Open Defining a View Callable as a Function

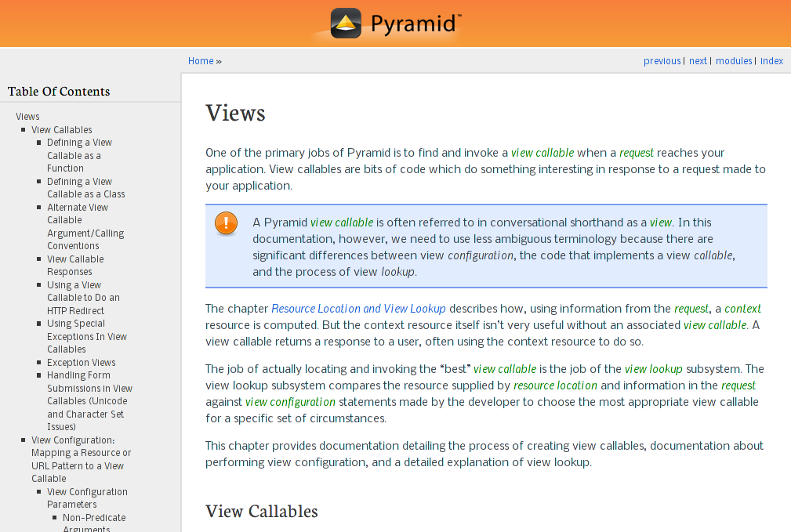[79, 155]
